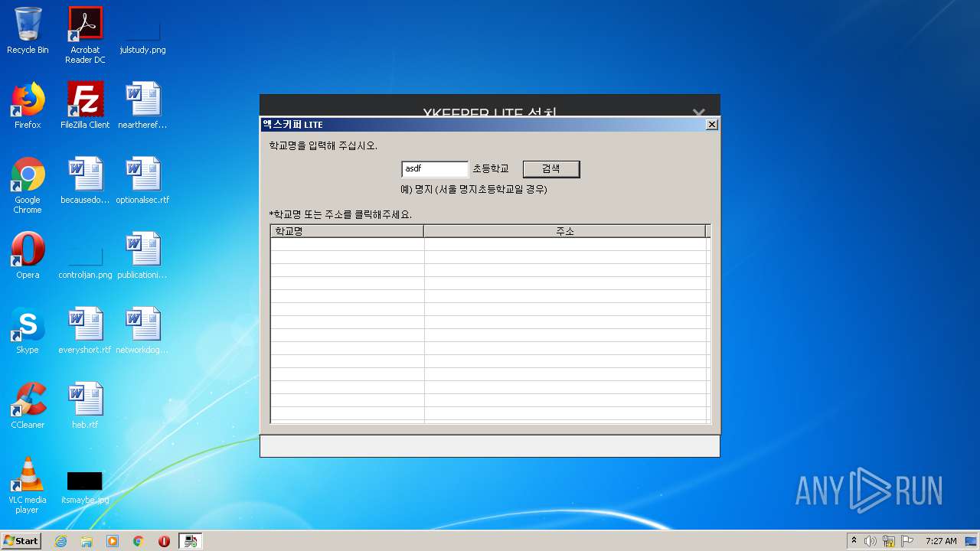The image size is (980, 551).
Task: Launch VLC media player shortcut
Action: 28,485
